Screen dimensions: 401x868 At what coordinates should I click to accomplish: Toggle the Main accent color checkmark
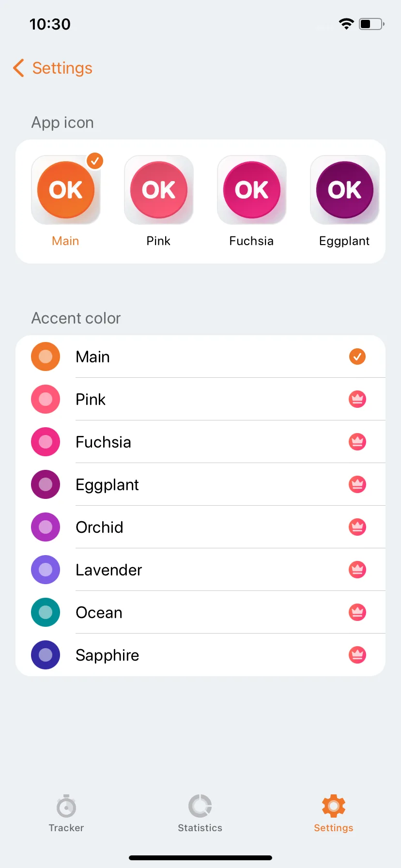(x=357, y=356)
